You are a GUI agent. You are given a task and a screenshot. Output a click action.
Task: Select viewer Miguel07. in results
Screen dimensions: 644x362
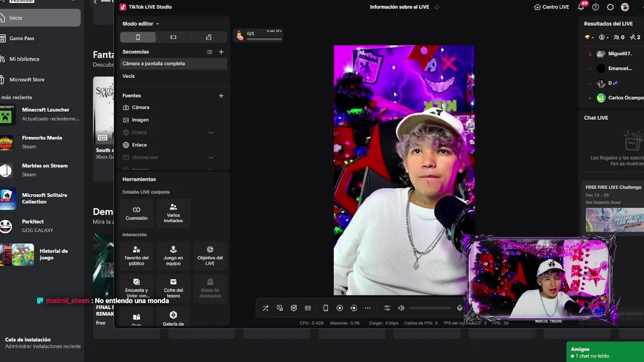coord(615,54)
